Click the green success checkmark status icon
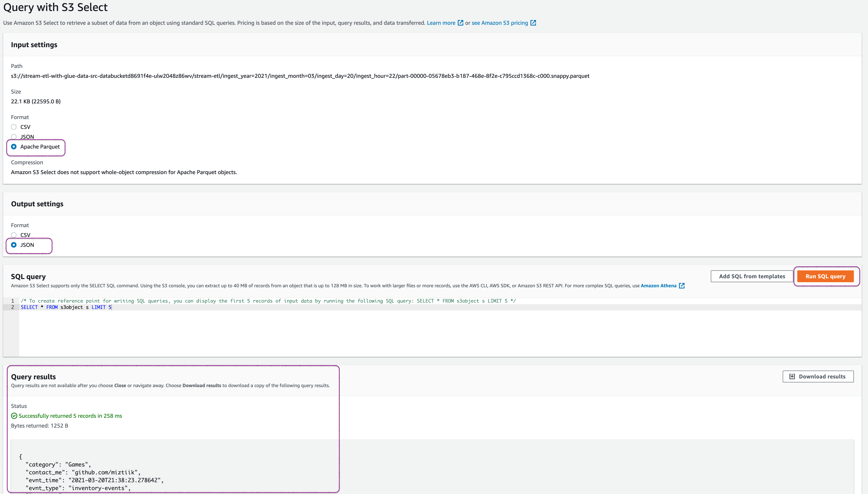This screenshot has width=868, height=494. point(14,416)
